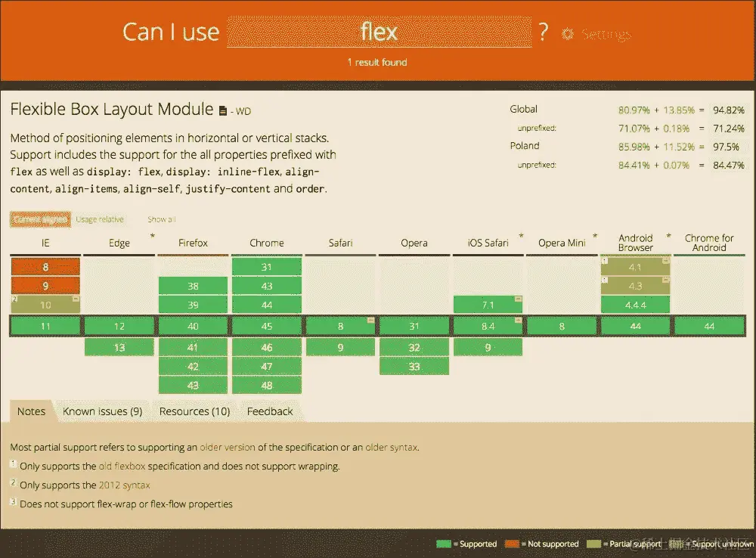Click the Opera 31 cell
Screen dimensions: 756x558
(414, 326)
